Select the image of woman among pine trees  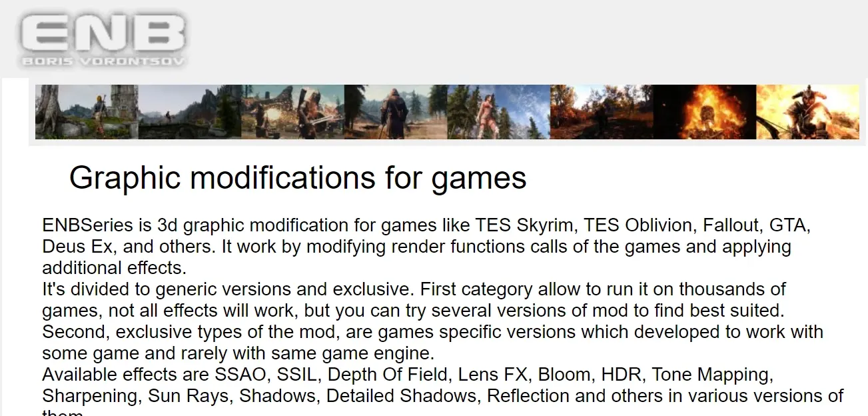498,112
